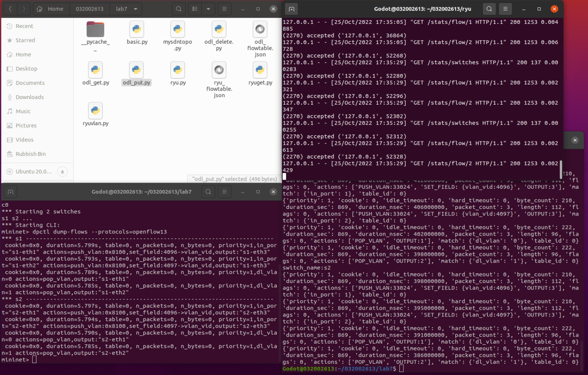Screen dimensions: 588x375
Task: Open Home in the sidebar
Action: click(37, 54)
